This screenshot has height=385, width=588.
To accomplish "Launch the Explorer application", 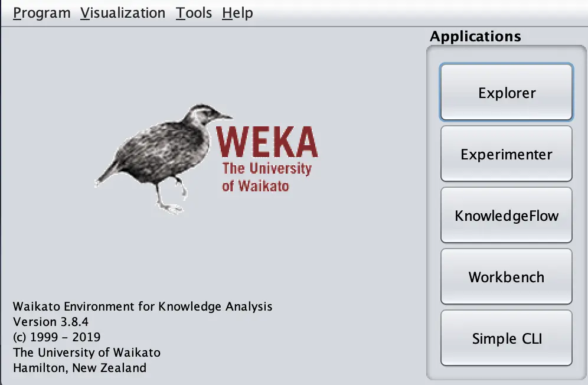I will point(507,92).
